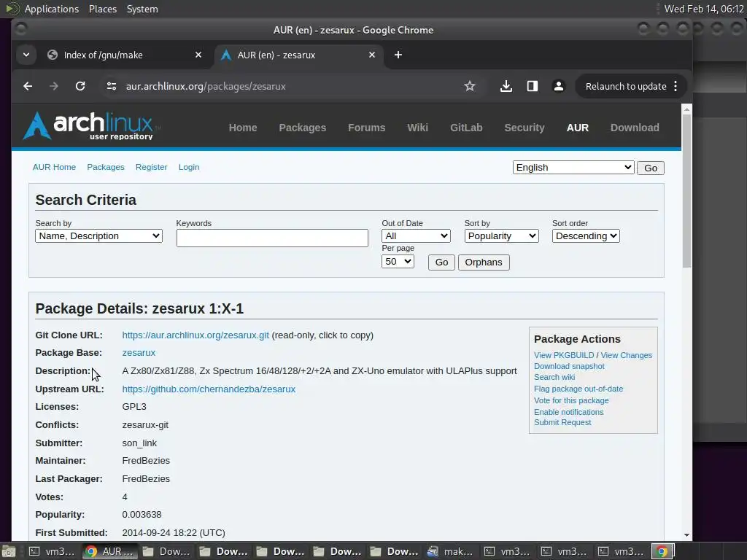
Task: Click Download snapshot link
Action: (x=569, y=366)
